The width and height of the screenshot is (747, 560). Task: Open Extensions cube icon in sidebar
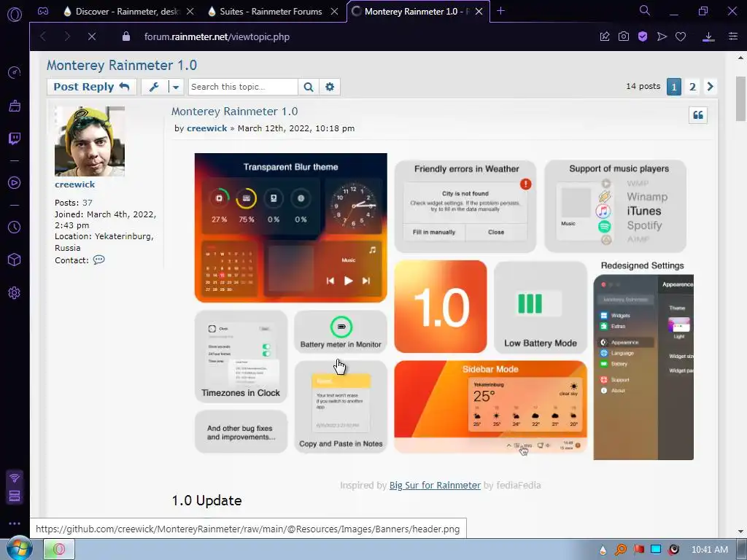click(x=15, y=260)
